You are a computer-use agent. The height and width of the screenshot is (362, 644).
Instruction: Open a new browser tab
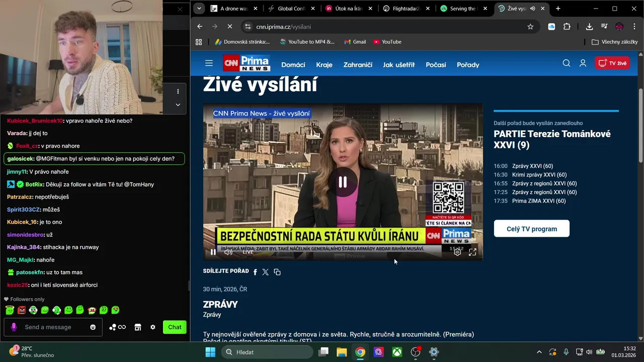(x=558, y=9)
